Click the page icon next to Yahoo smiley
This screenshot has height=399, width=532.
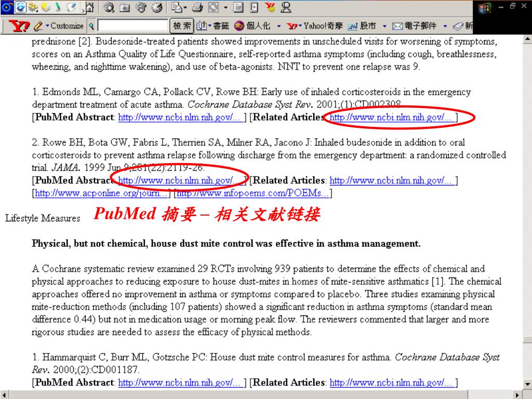[254, 7]
